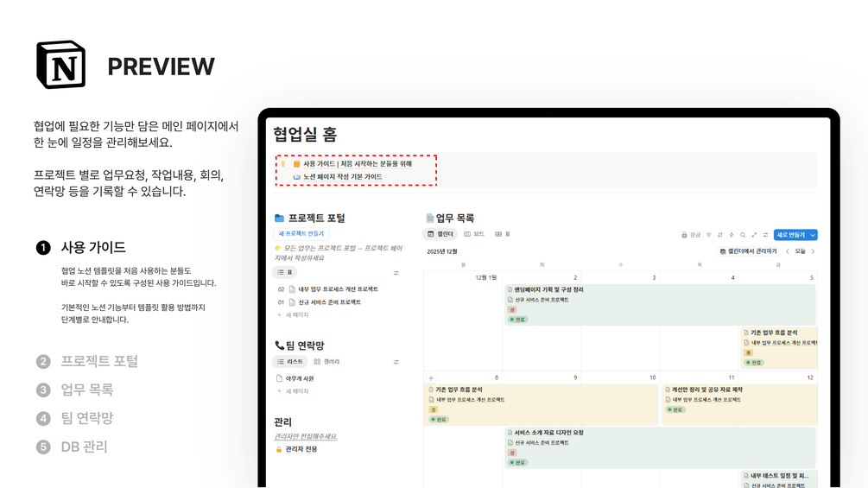Add 새 페이지 under 팀 연락망
The width and height of the screenshot is (868, 488).
coord(293,391)
